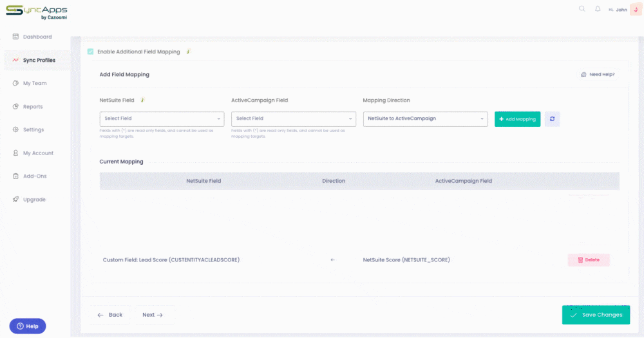Click the Reports sidebar icon
Screen dimensions: 644x338
[x=15, y=106]
